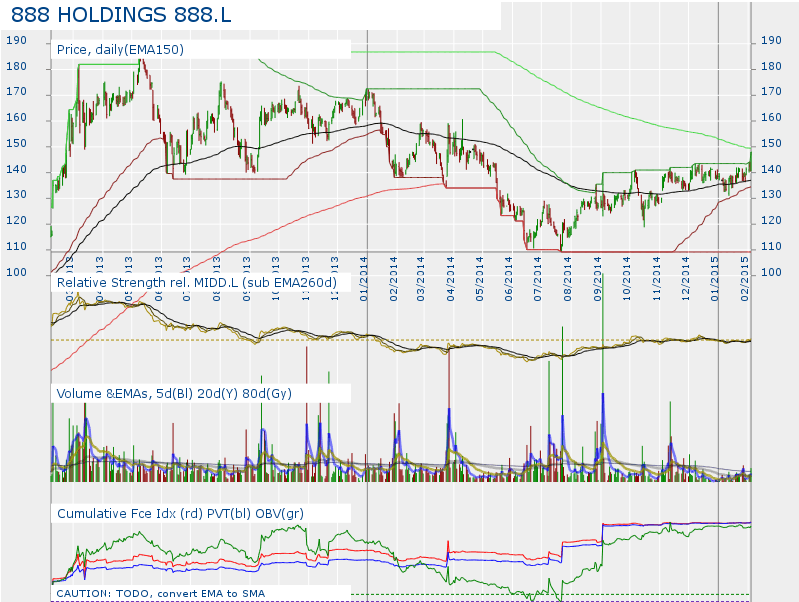Click the 08/2014 date axis label
Viewport: 799px width, 602px height.
point(567,279)
